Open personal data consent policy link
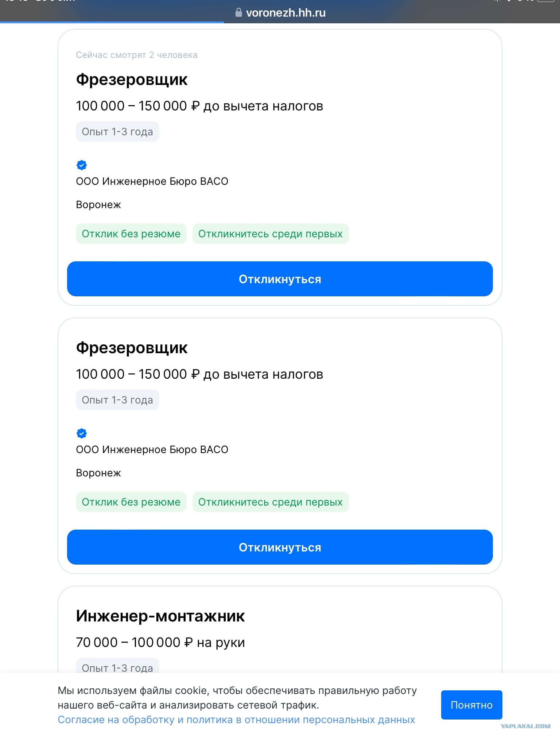This screenshot has width=560, height=737. pyautogui.click(x=236, y=720)
